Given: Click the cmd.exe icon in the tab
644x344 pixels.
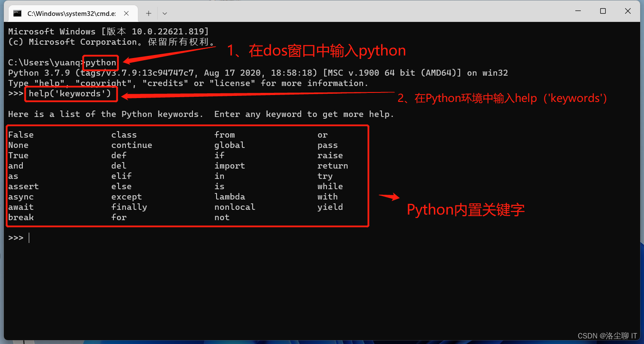Looking at the screenshot, I should 17,13.
